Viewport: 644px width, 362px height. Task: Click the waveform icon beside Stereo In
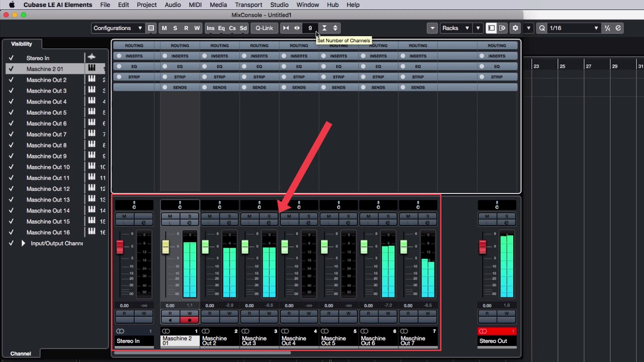coord(92,58)
